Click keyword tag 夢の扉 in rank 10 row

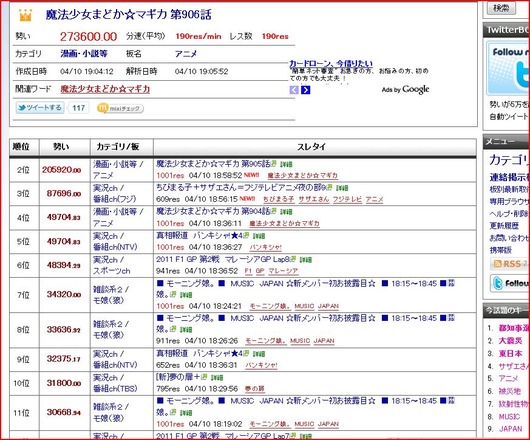click(x=255, y=389)
